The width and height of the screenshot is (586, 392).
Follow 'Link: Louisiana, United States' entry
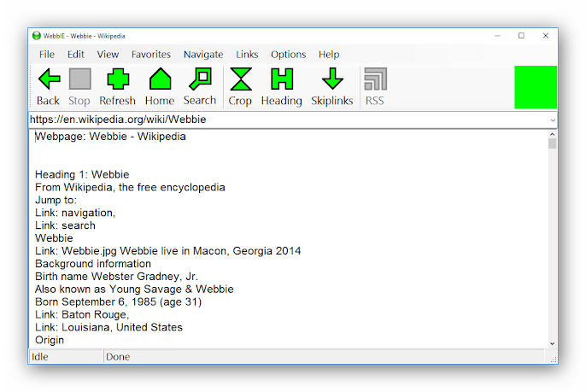click(108, 327)
